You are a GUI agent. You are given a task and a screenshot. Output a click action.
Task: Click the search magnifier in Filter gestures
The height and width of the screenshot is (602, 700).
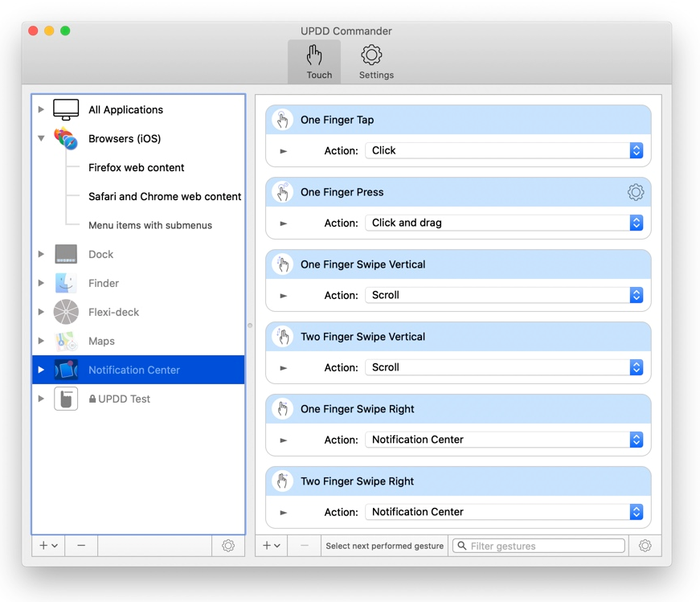[x=462, y=546]
